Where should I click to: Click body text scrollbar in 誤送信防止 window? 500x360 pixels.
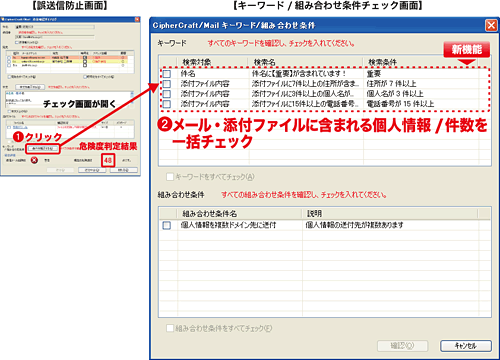coord(132,99)
